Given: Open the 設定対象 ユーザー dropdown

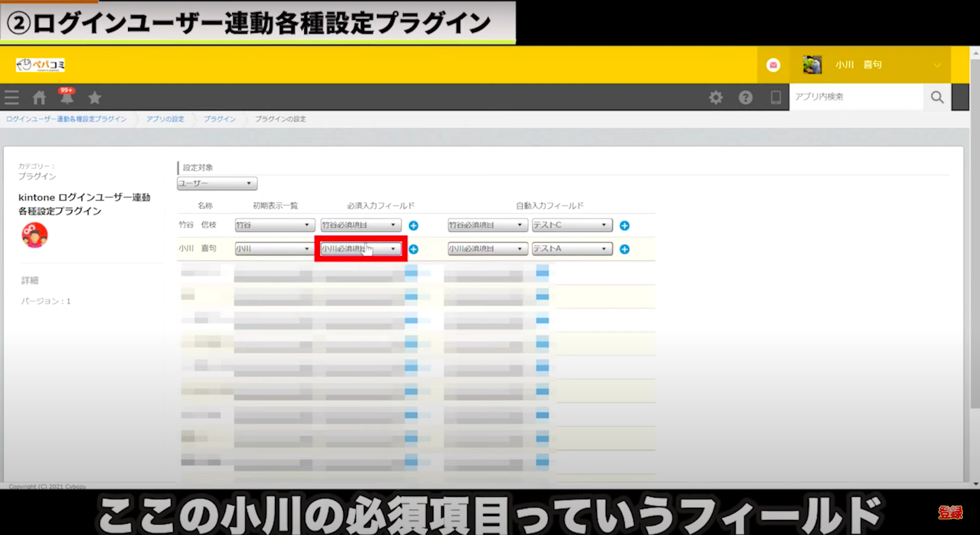Looking at the screenshot, I should [x=217, y=184].
